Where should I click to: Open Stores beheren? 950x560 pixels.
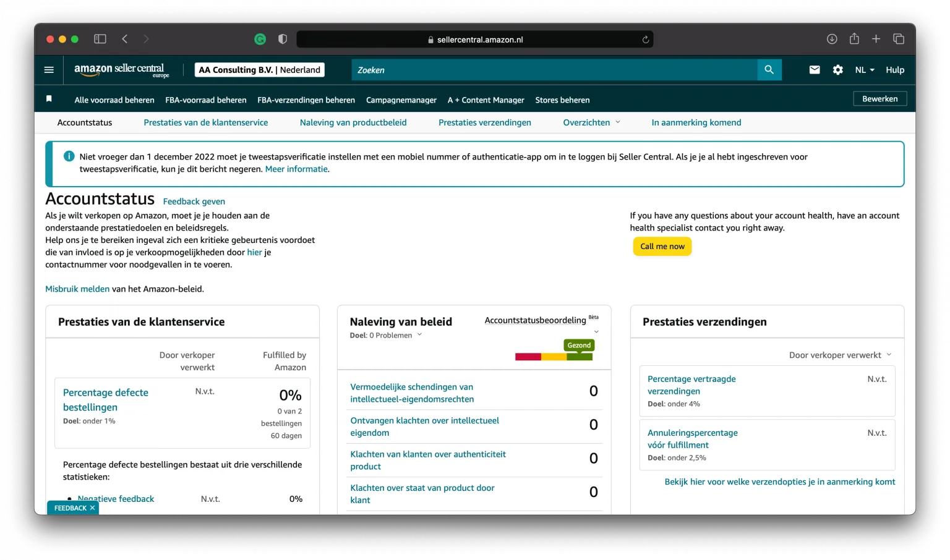pyautogui.click(x=562, y=100)
